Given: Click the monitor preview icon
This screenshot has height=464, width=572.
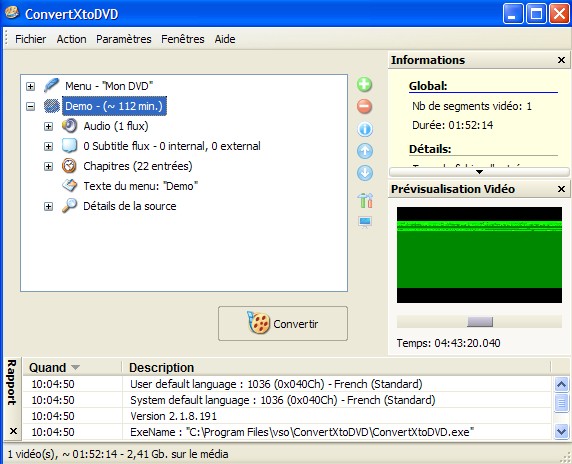Looking at the screenshot, I should [x=365, y=221].
